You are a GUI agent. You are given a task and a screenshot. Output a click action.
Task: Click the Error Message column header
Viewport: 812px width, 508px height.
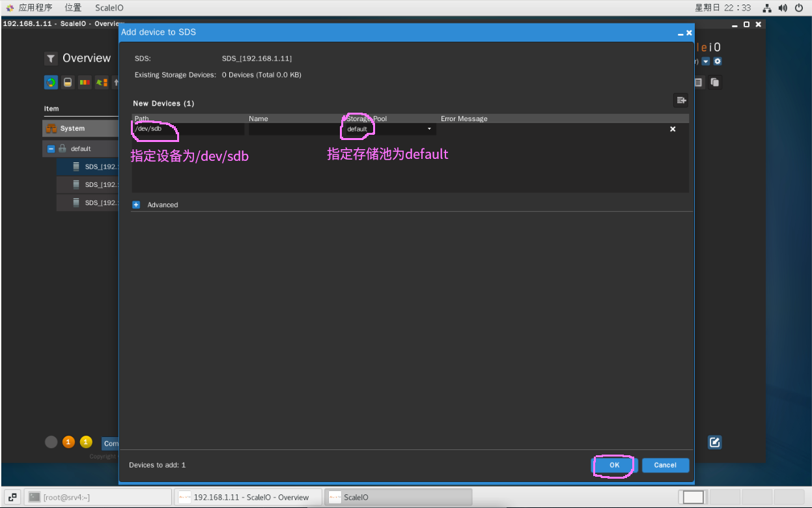[x=464, y=119]
